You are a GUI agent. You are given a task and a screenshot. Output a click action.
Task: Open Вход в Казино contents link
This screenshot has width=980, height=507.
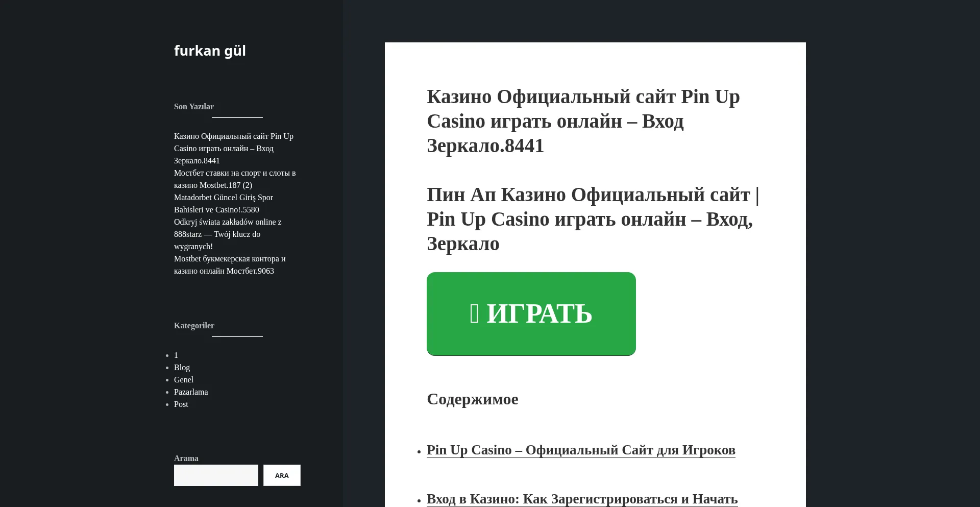tap(582, 499)
